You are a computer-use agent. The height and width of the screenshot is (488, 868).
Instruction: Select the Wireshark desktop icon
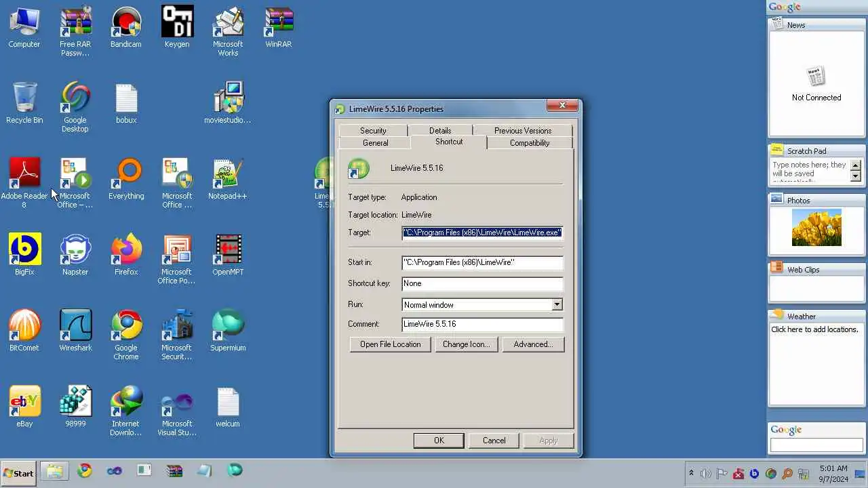tap(75, 331)
